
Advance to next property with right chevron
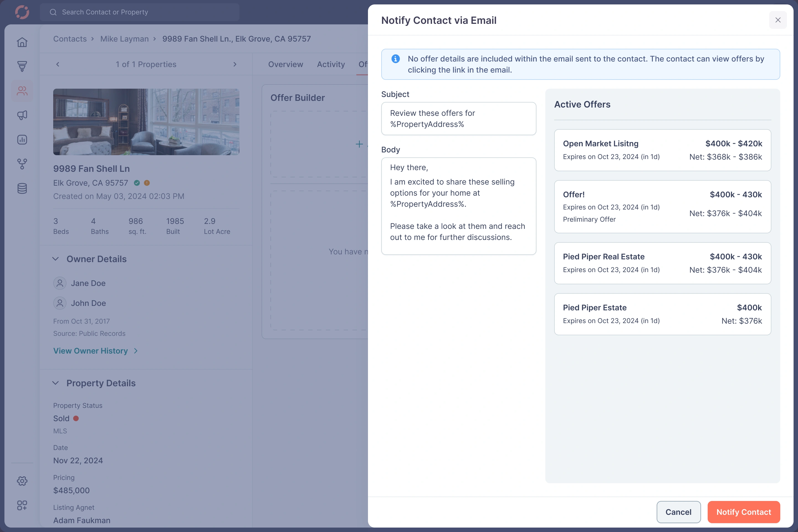tap(235, 64)
